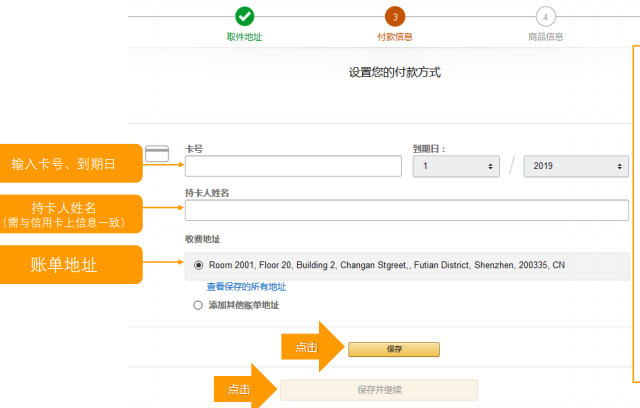Click the green checkmark step icon
This screenshot has height=408, width=640.
[245, 16]
